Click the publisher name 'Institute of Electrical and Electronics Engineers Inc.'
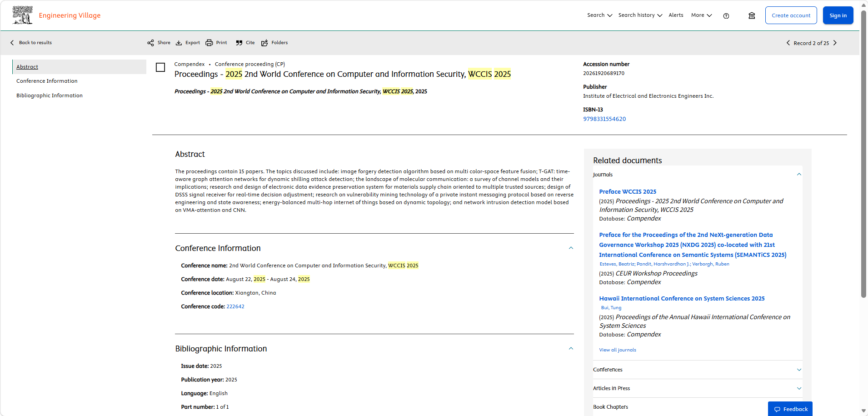 point(648,96)
